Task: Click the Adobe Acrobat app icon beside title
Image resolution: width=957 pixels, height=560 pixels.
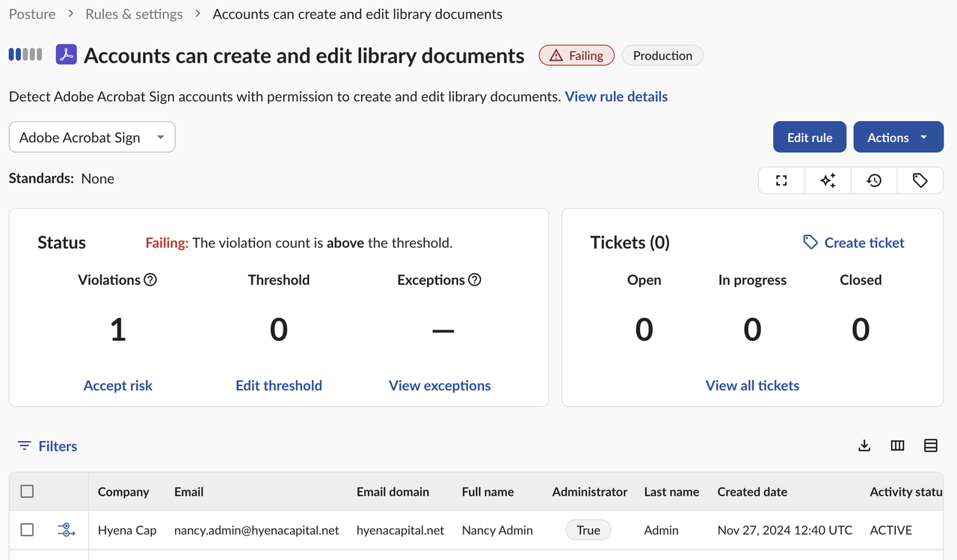Action: click(67, 55)
